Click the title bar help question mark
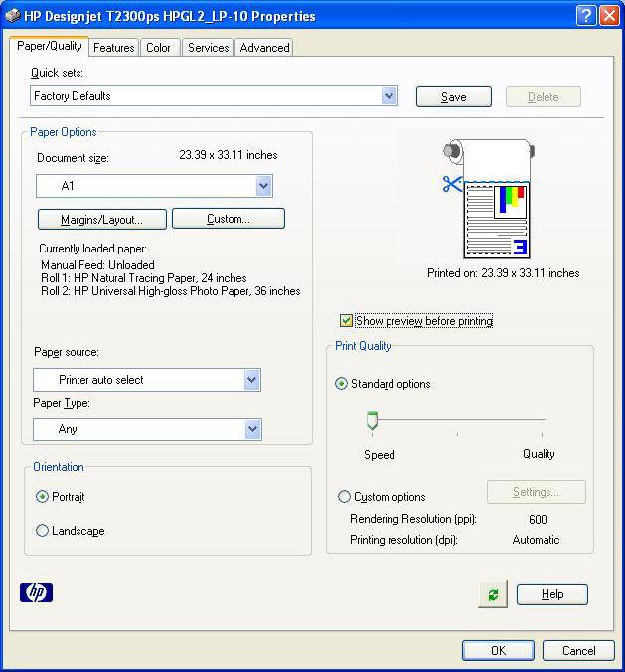625x672 pixels. 586,16
